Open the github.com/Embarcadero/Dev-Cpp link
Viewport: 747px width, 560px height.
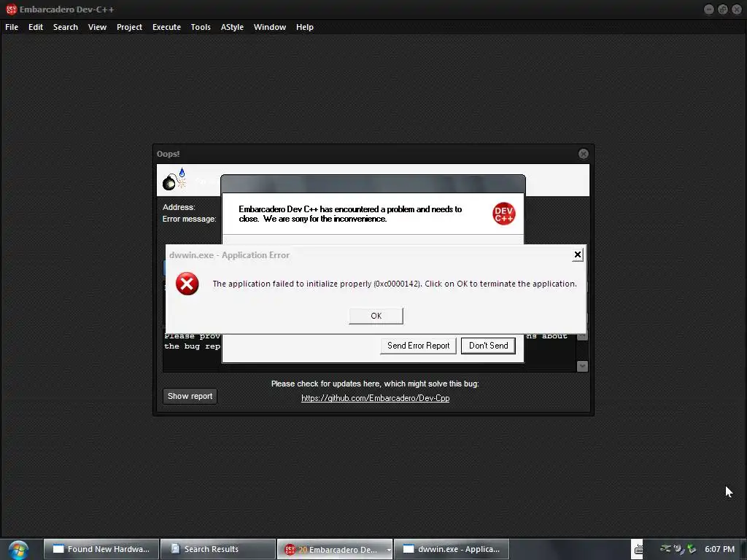(x=376, y=398)
